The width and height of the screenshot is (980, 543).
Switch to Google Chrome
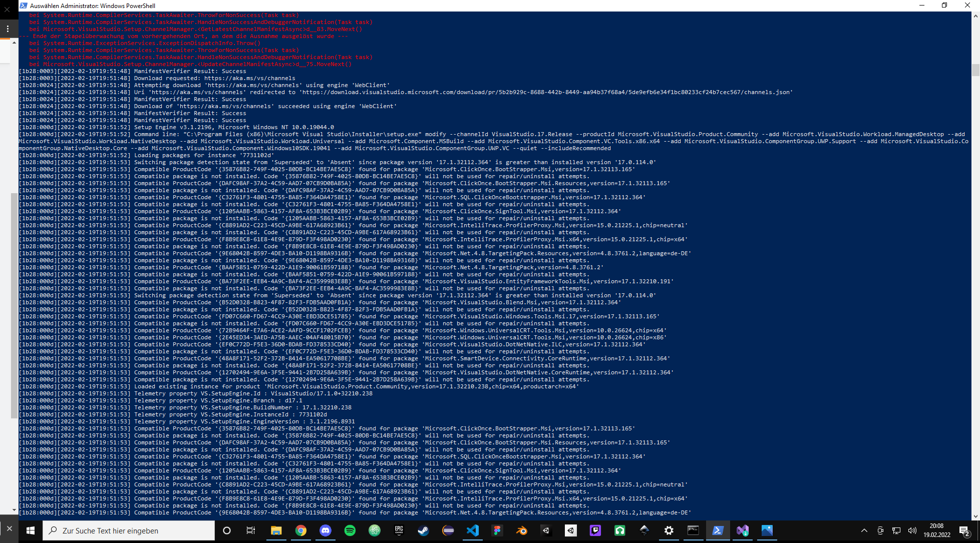point(300,530)
